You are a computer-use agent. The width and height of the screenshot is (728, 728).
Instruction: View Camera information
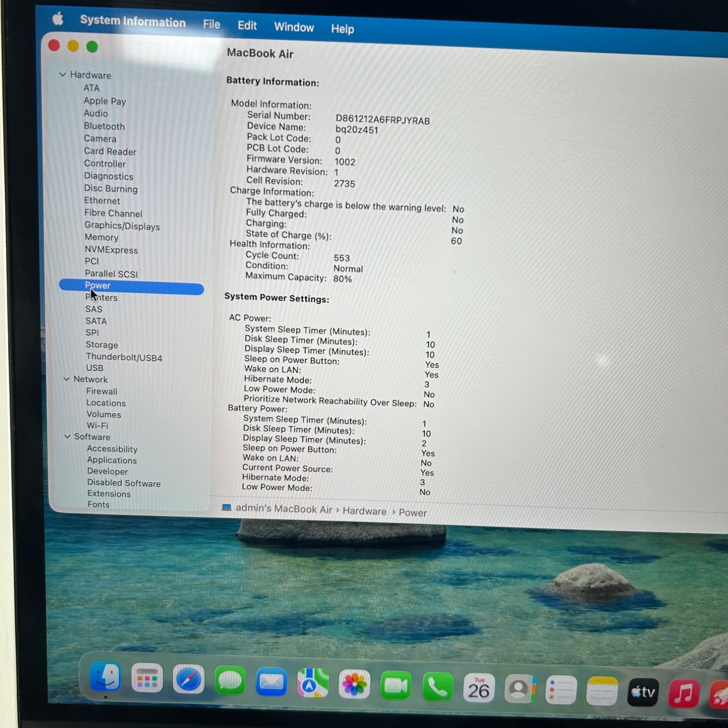100,139
